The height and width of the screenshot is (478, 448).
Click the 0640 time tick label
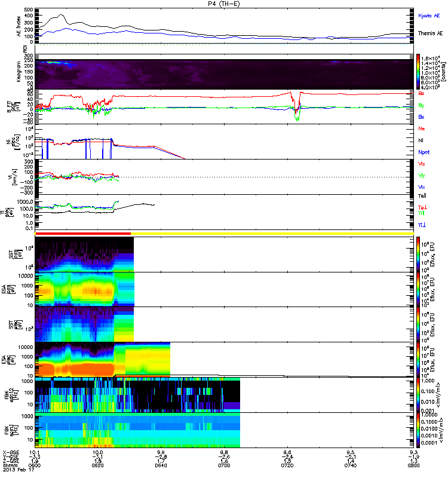(161, 465)
